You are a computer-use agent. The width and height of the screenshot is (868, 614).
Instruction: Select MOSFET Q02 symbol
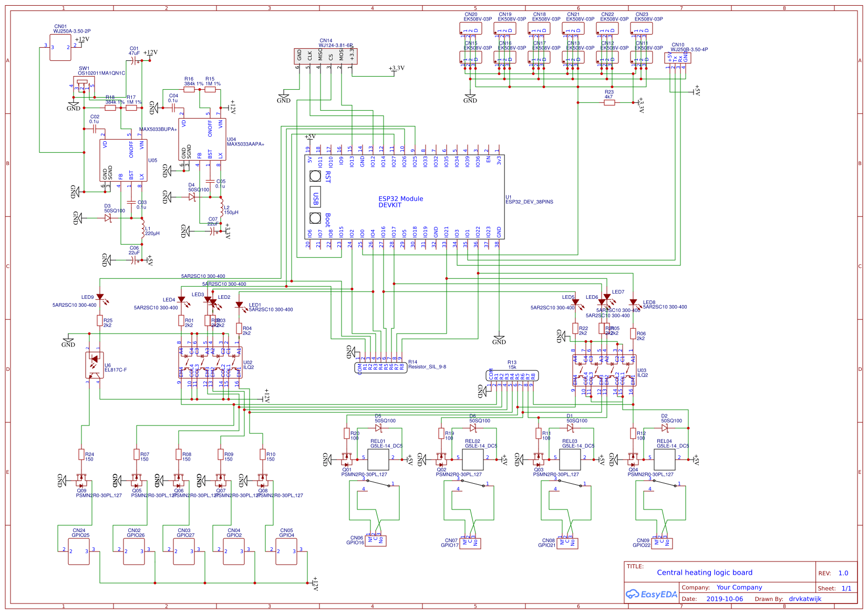(x=441, y=460)
